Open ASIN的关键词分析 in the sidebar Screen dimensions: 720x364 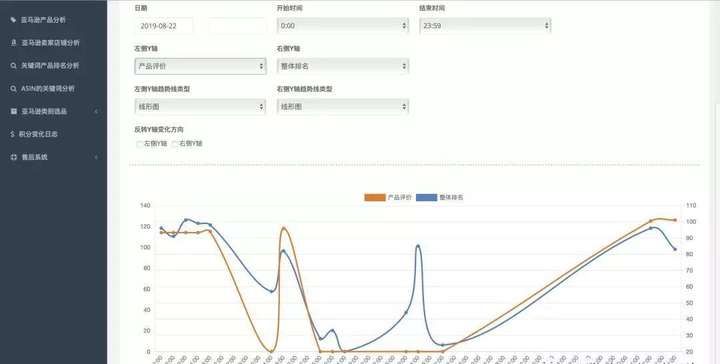click(48, 89)
